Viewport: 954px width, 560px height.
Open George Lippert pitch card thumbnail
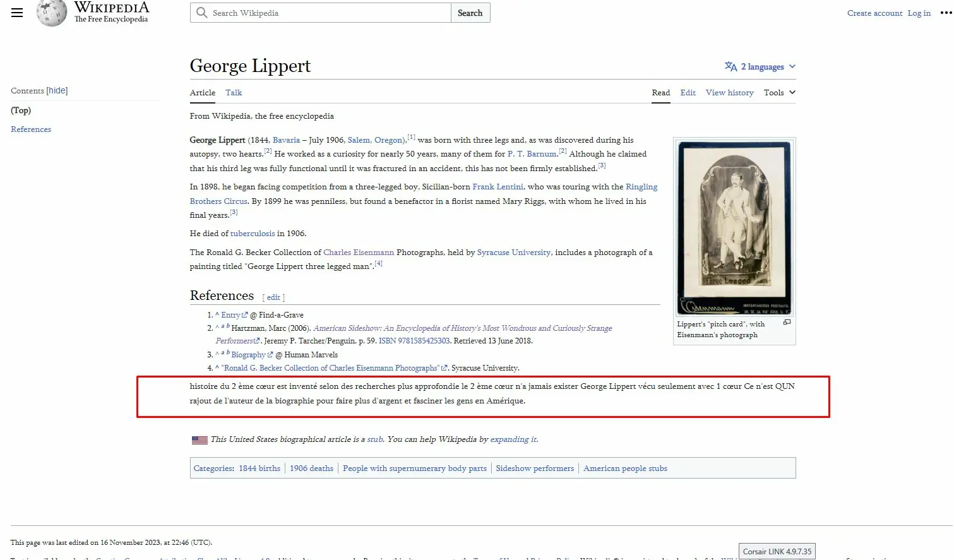tap(734, 227)
